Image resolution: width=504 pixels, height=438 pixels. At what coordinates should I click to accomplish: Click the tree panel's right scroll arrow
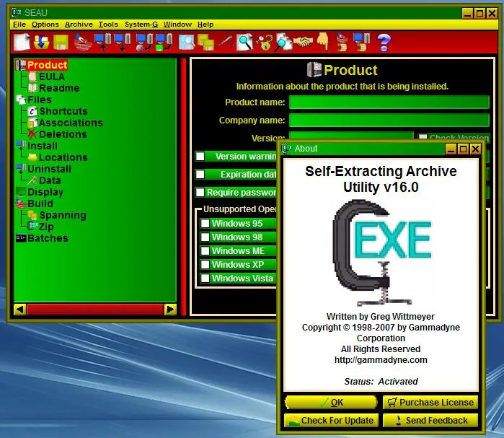click(170, 310)
